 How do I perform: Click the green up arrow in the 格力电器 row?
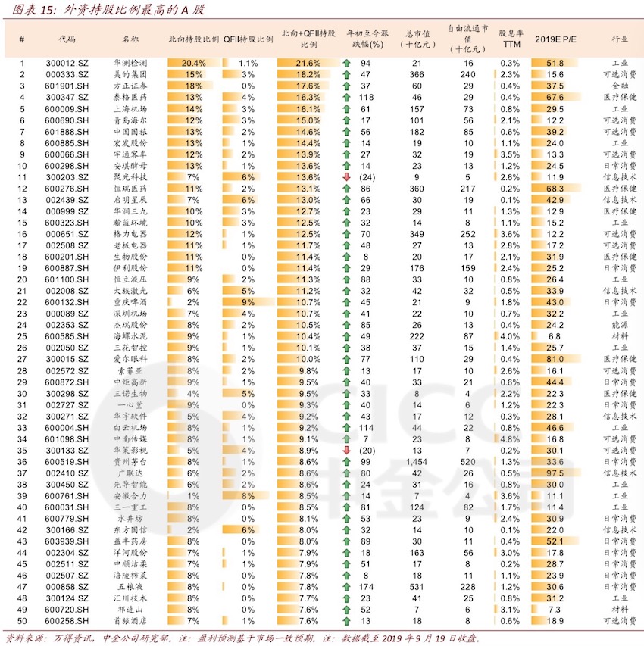click(346, 234)
